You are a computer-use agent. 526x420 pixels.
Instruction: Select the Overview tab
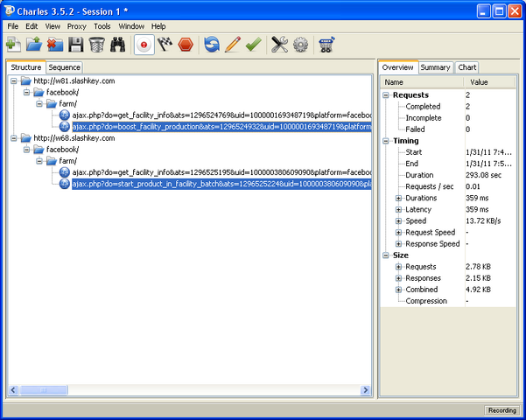point(398,67)
